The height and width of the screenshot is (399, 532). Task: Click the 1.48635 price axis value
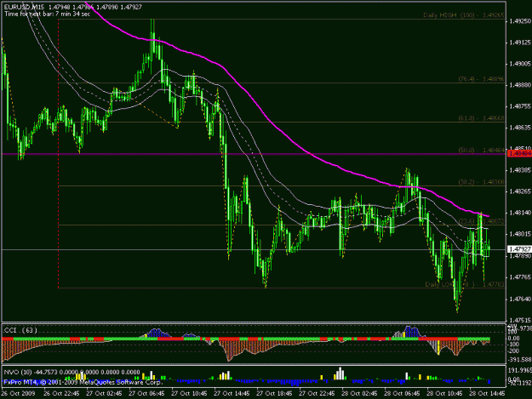tap(520, 128)
